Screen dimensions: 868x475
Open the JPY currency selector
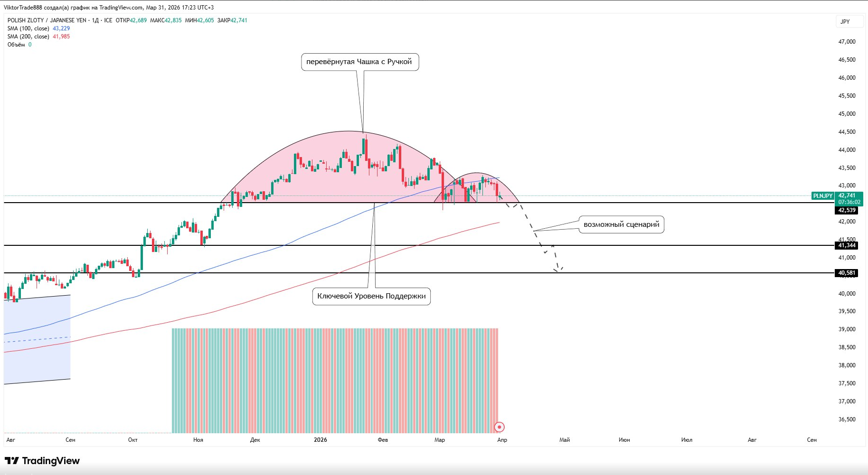(845, 21)
